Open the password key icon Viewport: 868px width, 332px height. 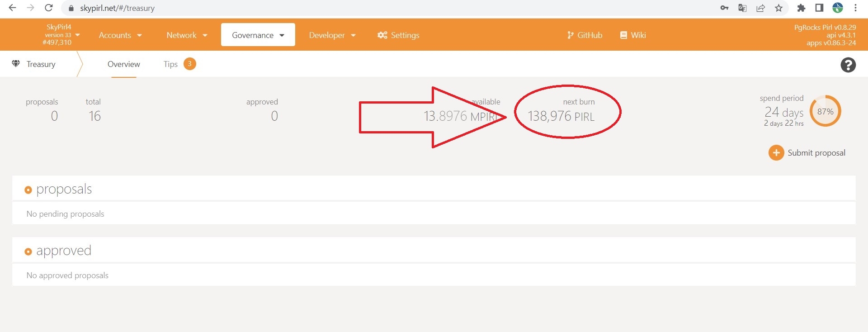click(724, 8)
